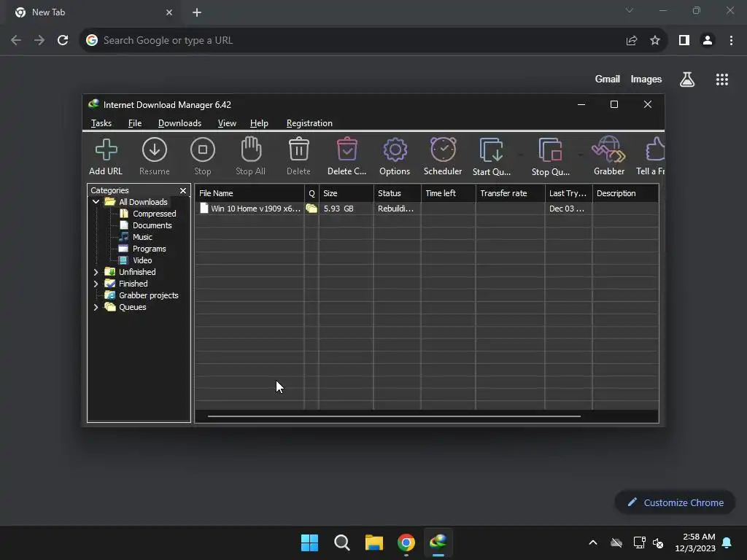This screenshot has height=560, width=747.
Task: Close the Categories panel
Action: click(x=183, y=190)
